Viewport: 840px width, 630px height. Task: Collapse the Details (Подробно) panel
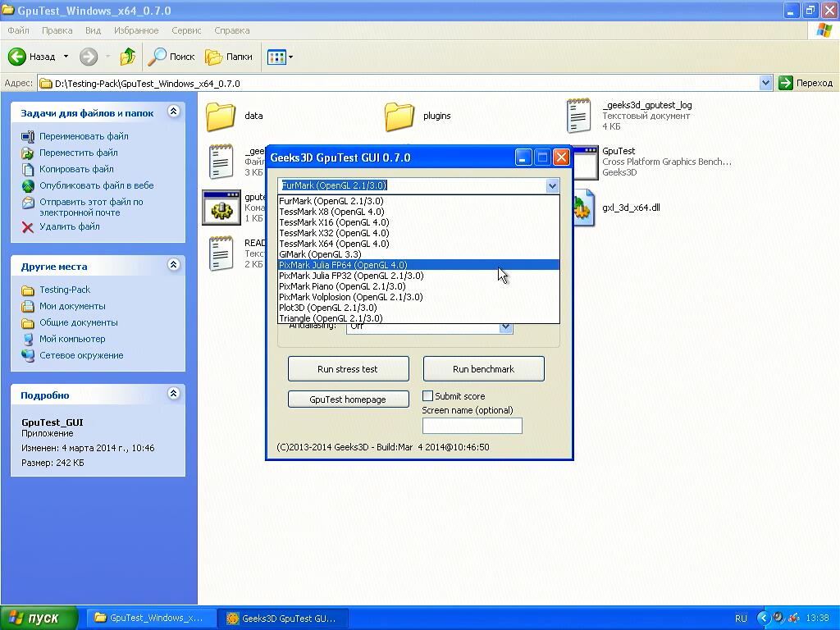coord(173,394)
